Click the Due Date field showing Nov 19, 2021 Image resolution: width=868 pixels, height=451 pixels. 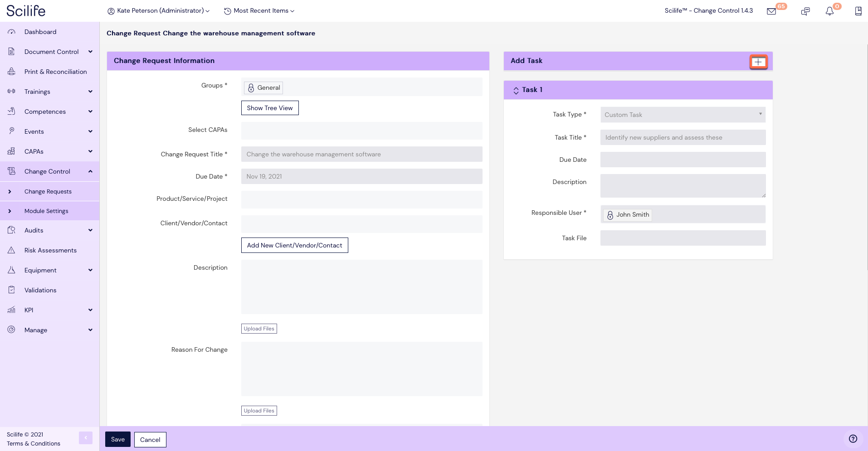click(361, 176)
